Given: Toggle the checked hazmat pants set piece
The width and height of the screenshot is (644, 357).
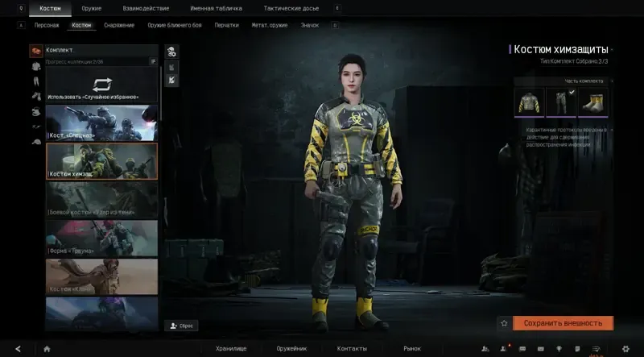Looking at the screenshot, I should point(561,102).
